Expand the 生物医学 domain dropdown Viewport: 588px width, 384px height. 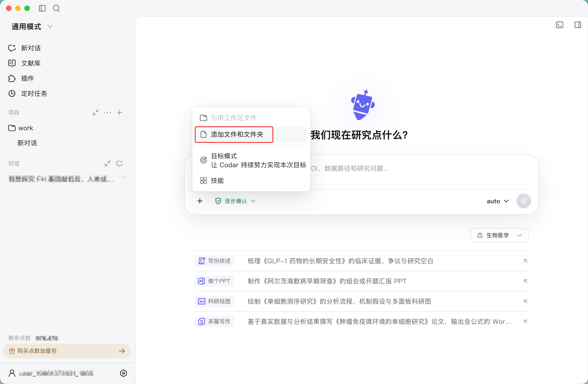coord(499,235)
